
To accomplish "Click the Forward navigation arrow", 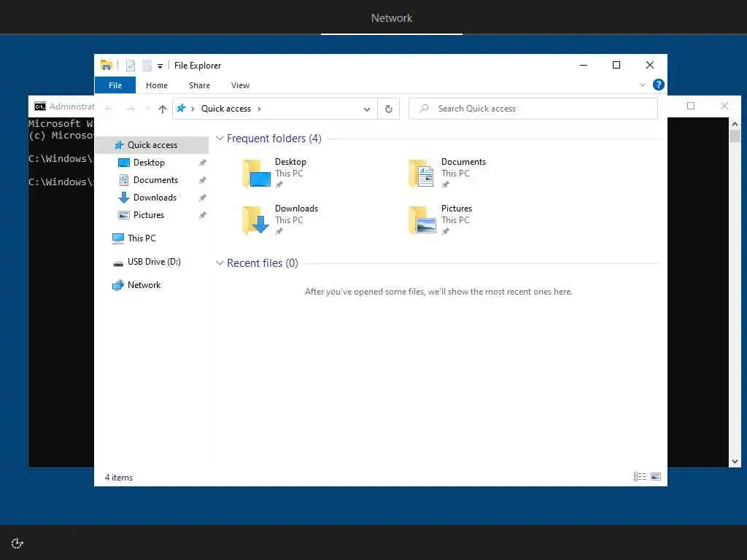I will (x=130, y=109).
